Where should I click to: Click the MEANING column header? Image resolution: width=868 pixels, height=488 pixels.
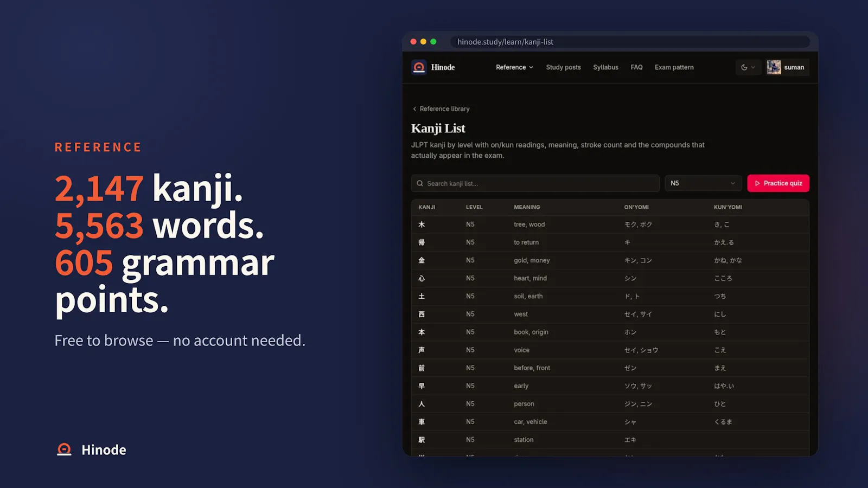(x=527, y=207)
